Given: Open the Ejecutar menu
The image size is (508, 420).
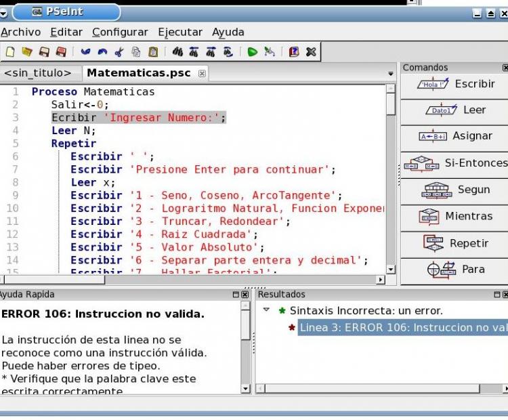Looking at the screenshot, I should tap(180, 32).
